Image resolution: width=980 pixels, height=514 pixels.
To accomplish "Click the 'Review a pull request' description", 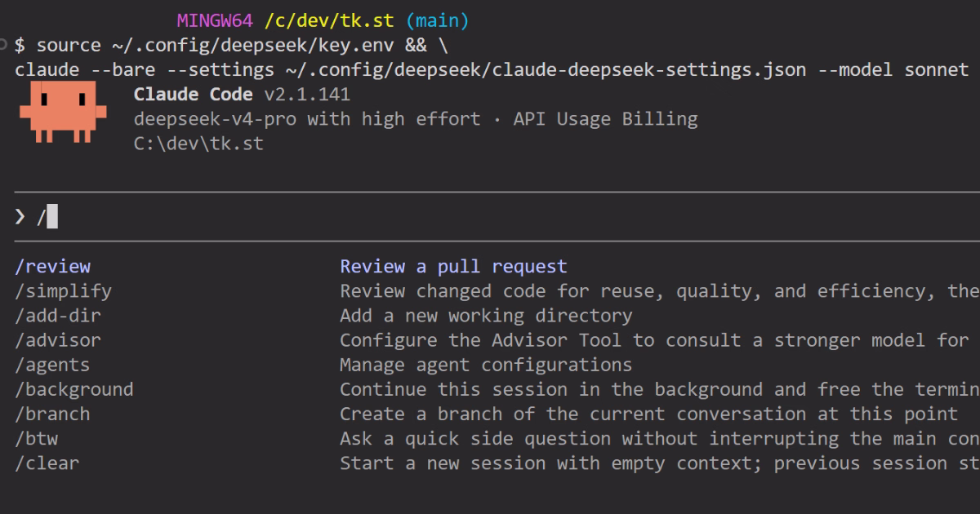I will (x=453, y=267).
